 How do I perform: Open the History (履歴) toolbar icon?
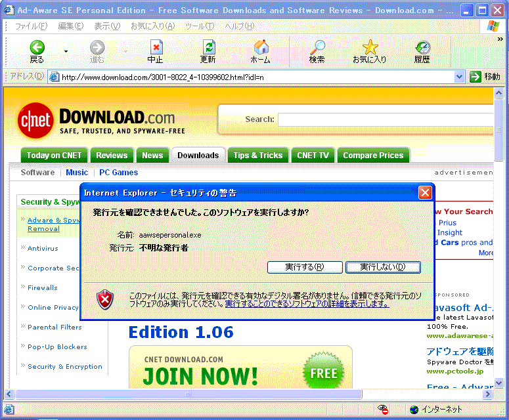(423, 48)
